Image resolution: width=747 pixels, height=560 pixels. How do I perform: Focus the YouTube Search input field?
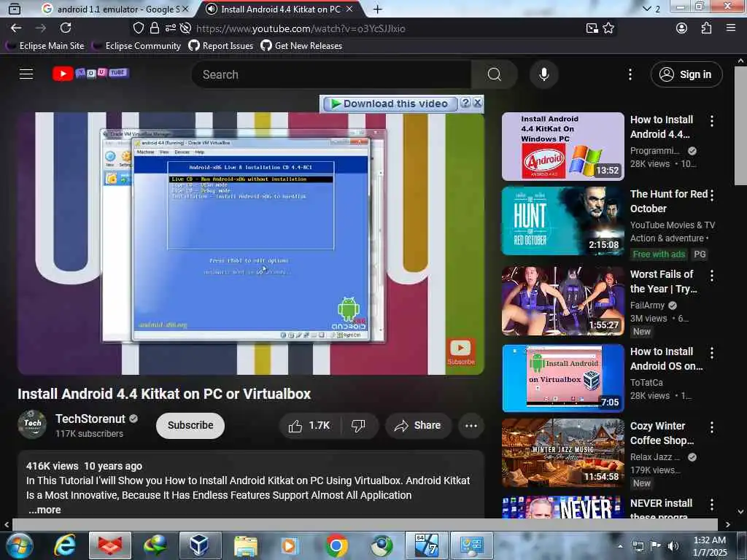(x=332, y=74)
